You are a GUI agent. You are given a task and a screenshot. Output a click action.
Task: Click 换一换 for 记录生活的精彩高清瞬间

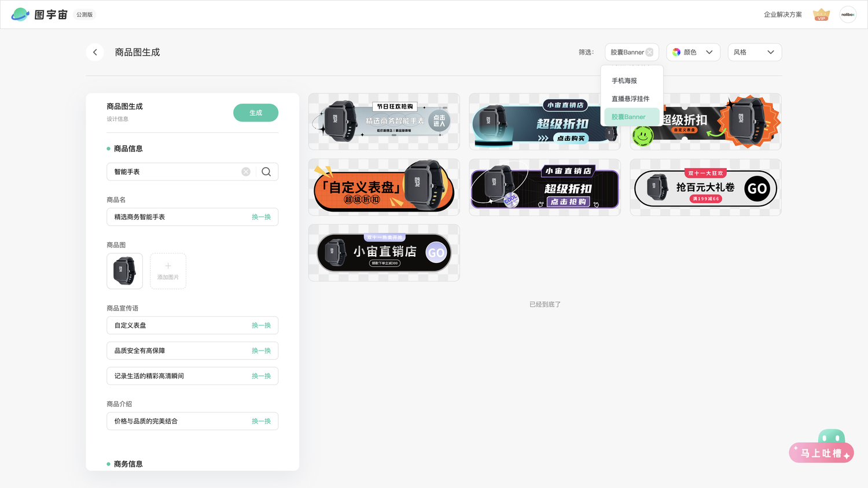261,376
